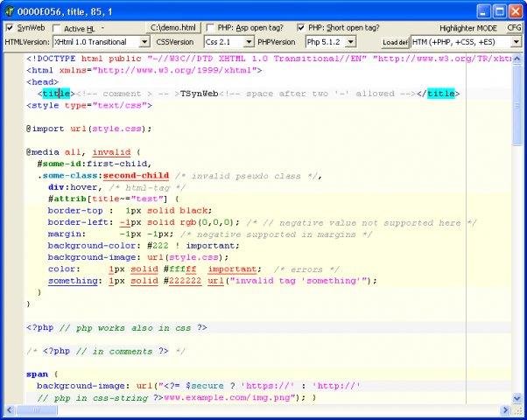Click the '#222' color value
Image resolution: width=527 pixels, height=420 pixels.
tap(158, 246)
